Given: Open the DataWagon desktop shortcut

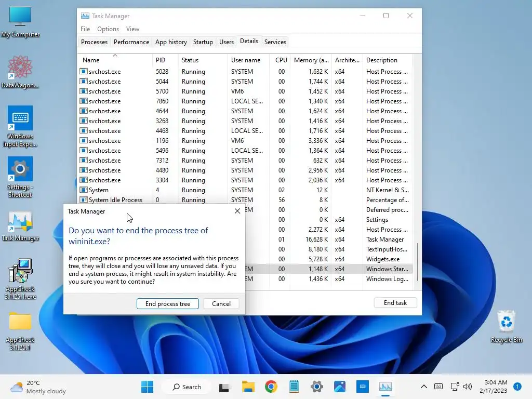Looking at the screenshot, I should [20, 72].
